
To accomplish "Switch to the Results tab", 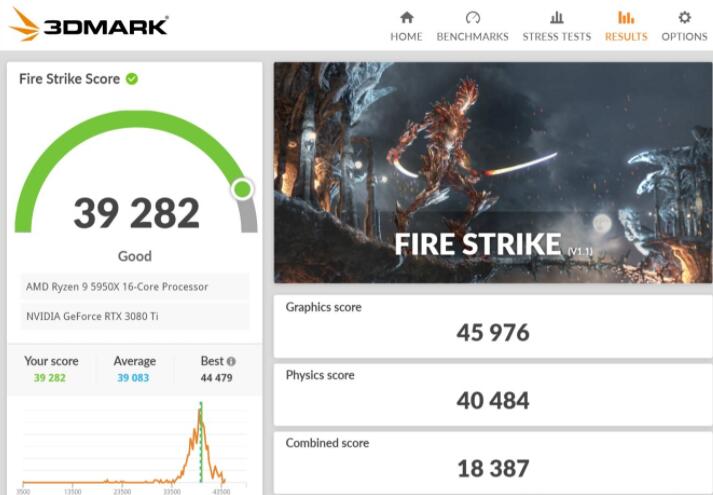I will pyautogui.click(x=626, y=26).
